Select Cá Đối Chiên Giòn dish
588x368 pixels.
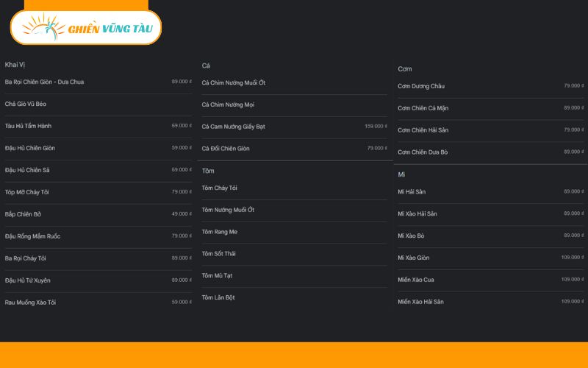(226, 149)
